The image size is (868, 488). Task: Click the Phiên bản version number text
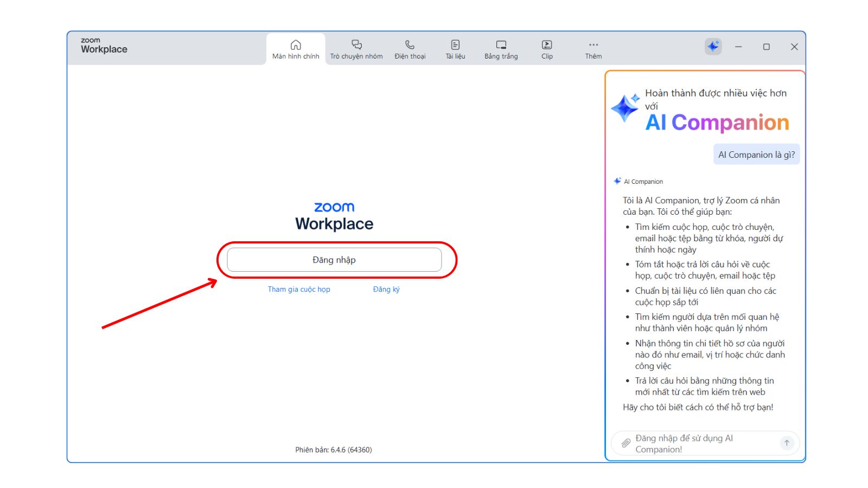point(334,450)
